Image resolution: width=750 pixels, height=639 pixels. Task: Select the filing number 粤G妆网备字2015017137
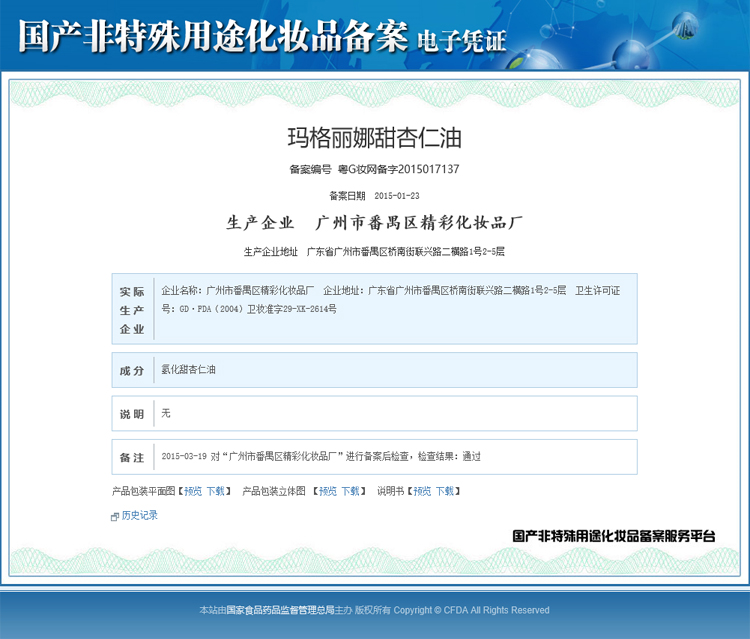pos(398,169)
